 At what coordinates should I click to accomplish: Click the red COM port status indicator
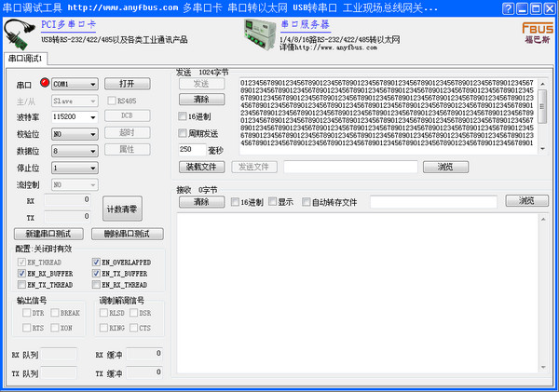tap(44, 84)
